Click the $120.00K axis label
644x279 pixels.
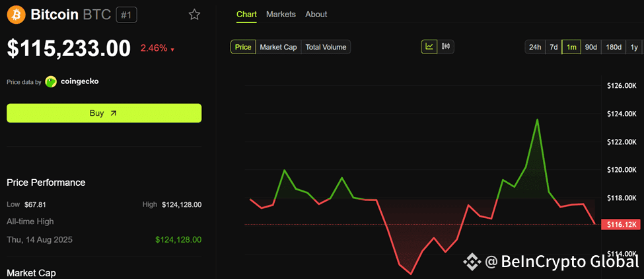622,170
